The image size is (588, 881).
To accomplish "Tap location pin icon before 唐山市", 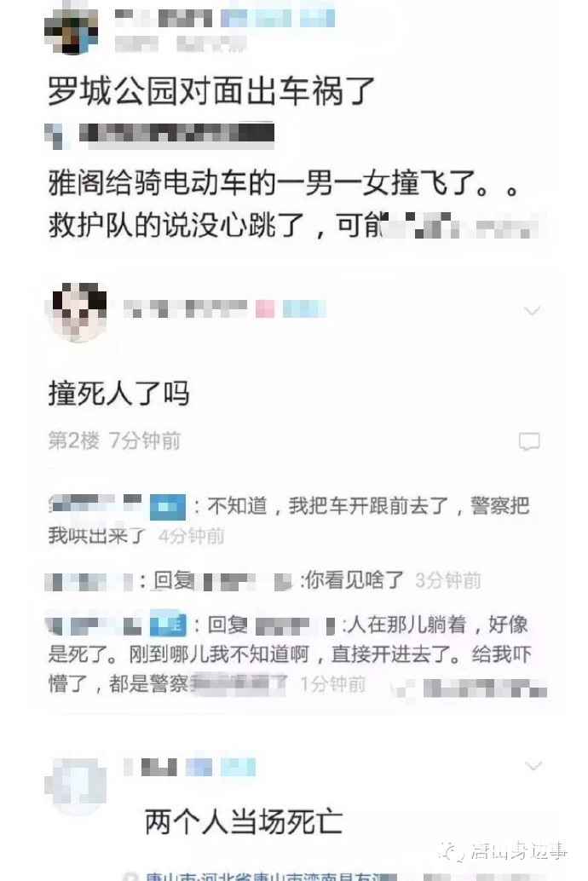I will coord(130,876).
